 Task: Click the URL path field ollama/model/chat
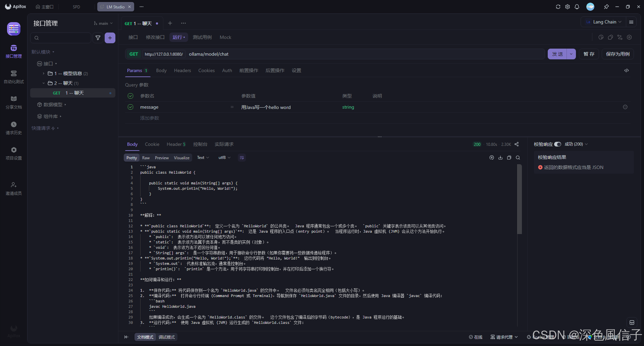366,54
